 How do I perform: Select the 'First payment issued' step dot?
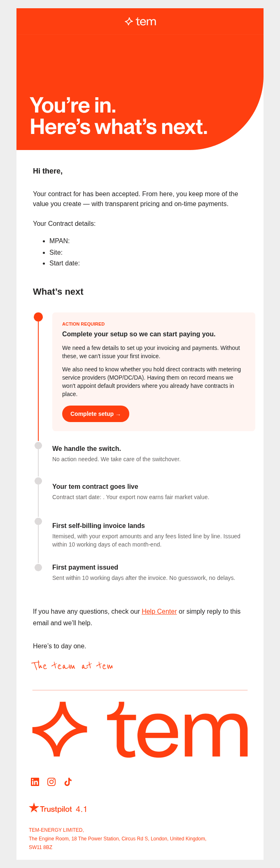(38, 568)
